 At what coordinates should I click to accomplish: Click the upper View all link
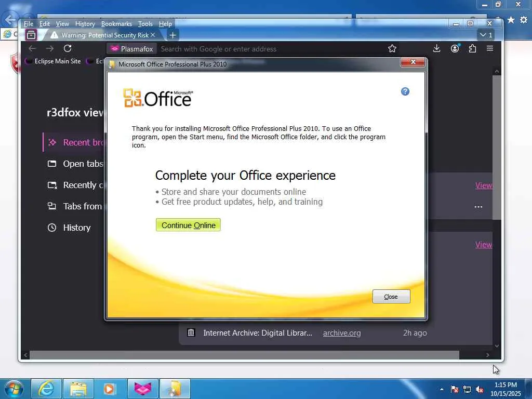point(484,185)
